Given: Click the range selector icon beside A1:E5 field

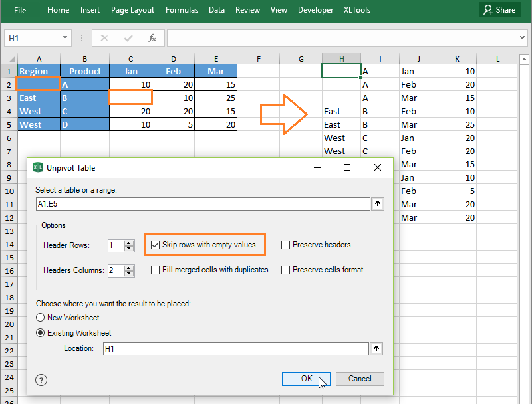Looking at the screenshot, I should pyautogui.click(x=378, y=204).
